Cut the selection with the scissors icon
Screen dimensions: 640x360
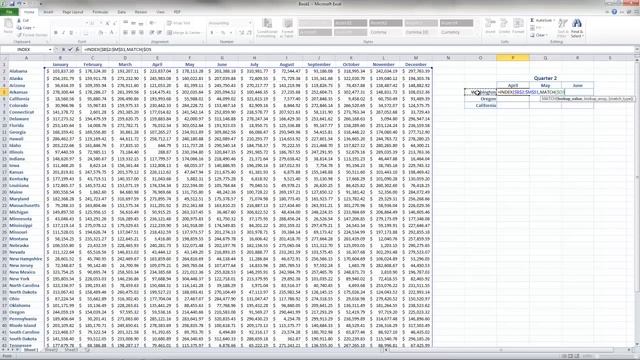(x=19, y=20)
